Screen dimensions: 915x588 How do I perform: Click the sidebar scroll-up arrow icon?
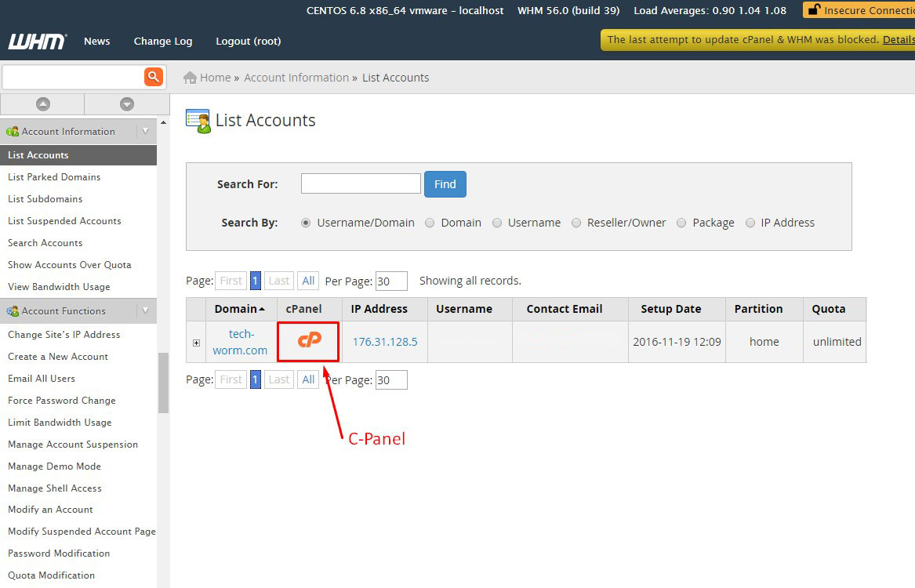(x=42, y=104)
